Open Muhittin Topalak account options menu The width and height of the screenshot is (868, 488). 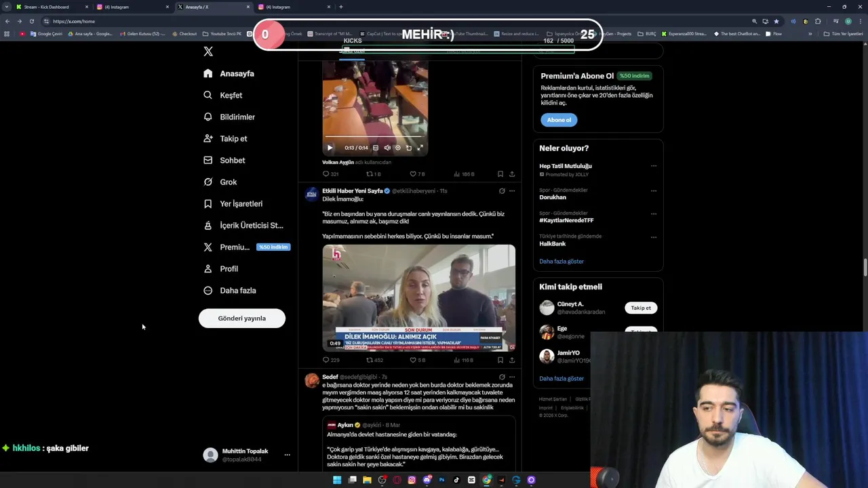287,455
